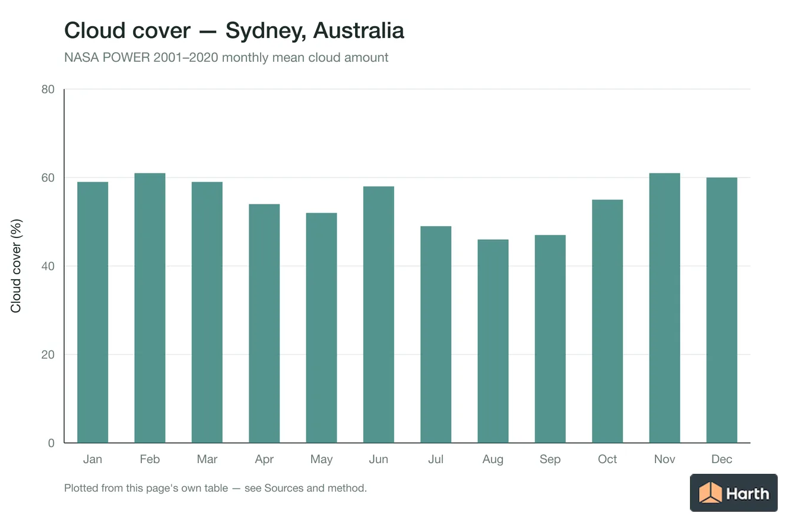Select the July bar
798x532 pixels.
(436, 334)
